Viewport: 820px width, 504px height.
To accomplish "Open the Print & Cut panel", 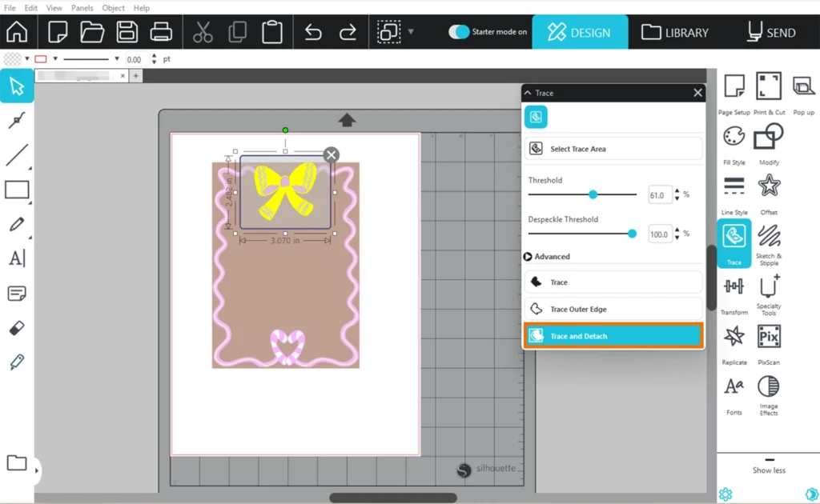I will tap(769, 87).
